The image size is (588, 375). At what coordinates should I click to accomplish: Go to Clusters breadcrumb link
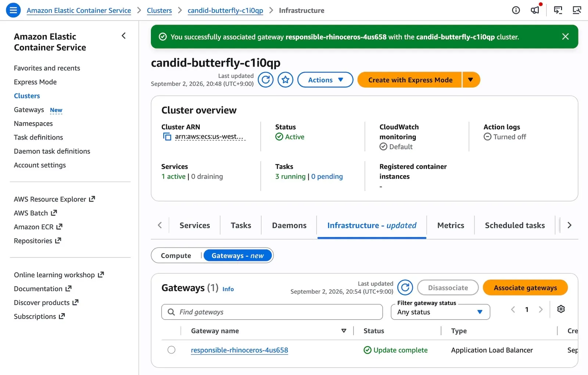tap(159, 10)
